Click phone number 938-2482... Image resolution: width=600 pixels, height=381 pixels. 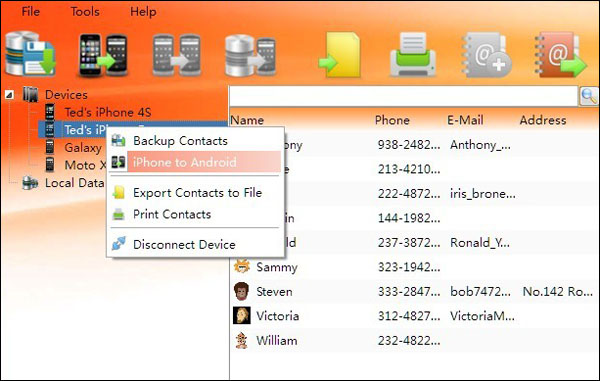409,145
